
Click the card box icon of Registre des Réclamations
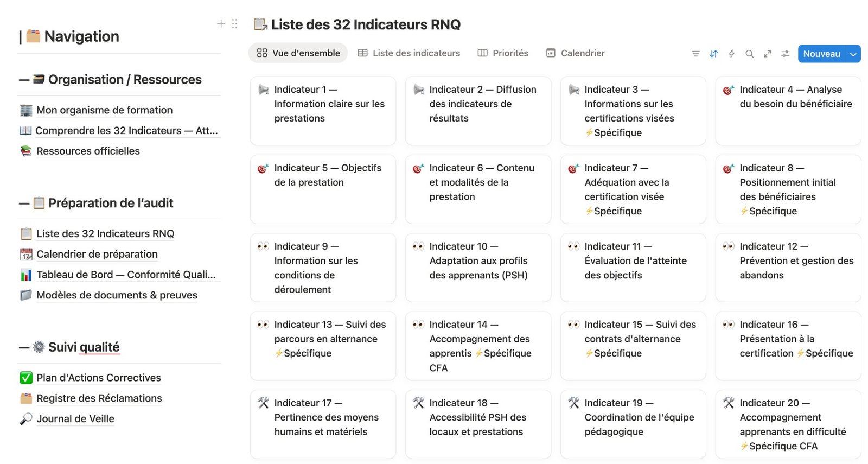click(26, 398)
